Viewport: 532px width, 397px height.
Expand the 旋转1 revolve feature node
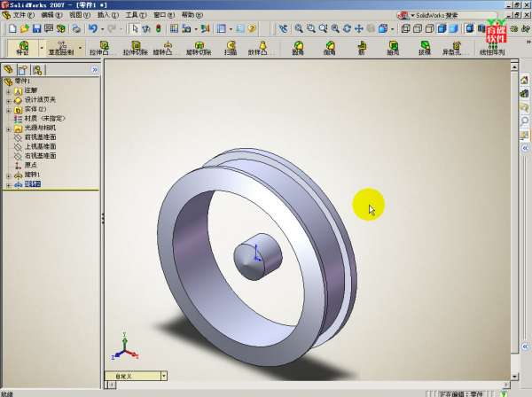(9, 175)
